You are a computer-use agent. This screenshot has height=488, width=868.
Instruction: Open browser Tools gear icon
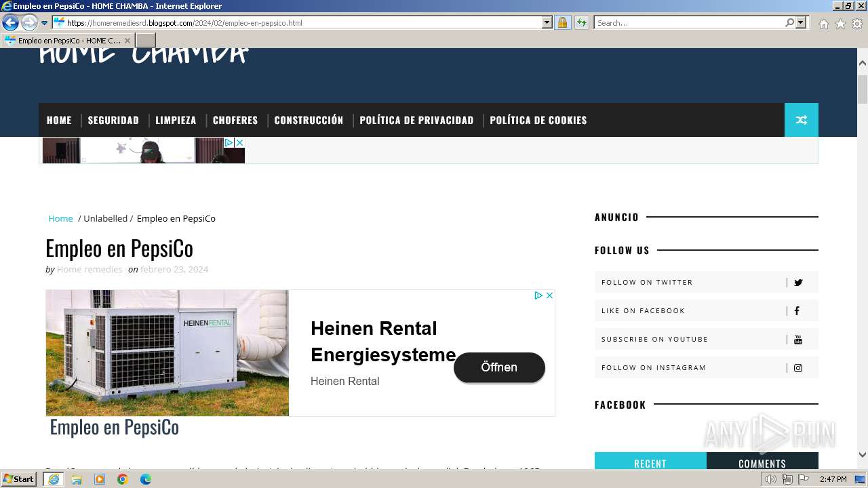857,24
